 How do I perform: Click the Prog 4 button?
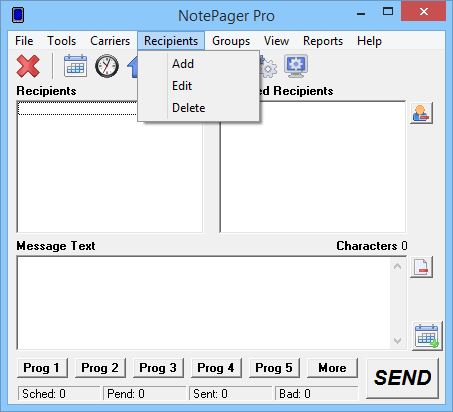216,368
